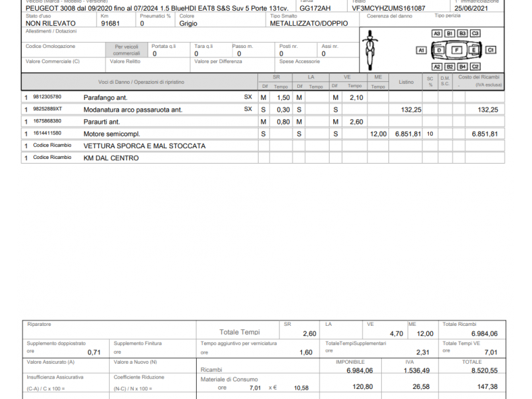Click the Materiale di Consumo label
This screenshot has height=399, width=532.
229,379
